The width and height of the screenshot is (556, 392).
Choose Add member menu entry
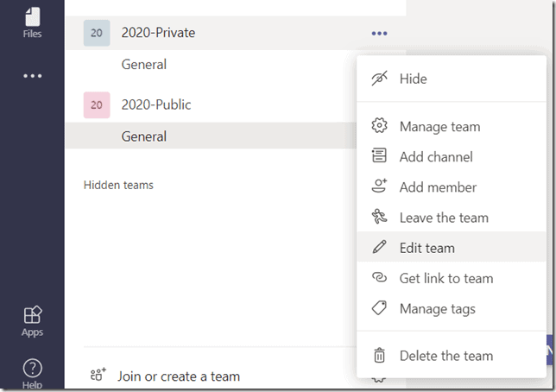point(452,187)
